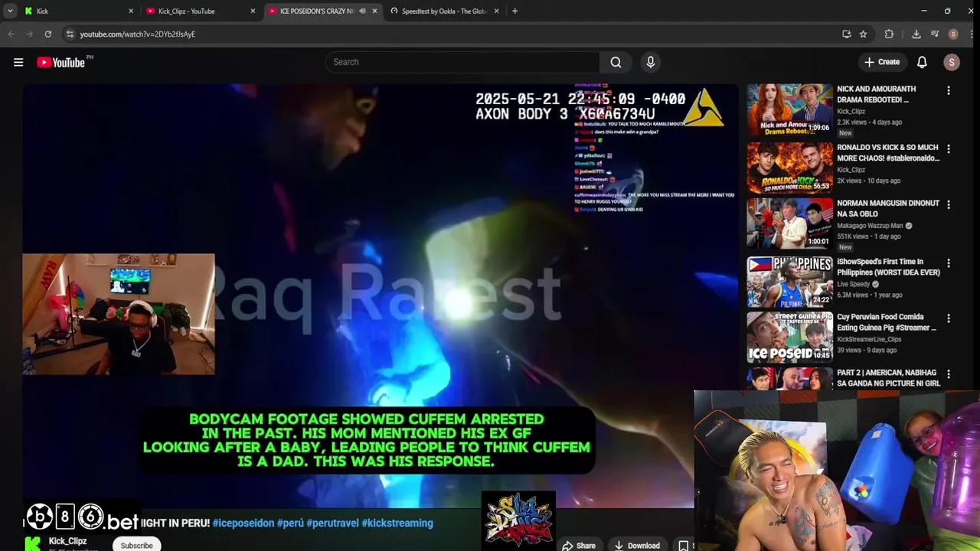Open title PART 2 | AMERICAN, NABIHAG

pyautogui.click(x=888, y=378)
